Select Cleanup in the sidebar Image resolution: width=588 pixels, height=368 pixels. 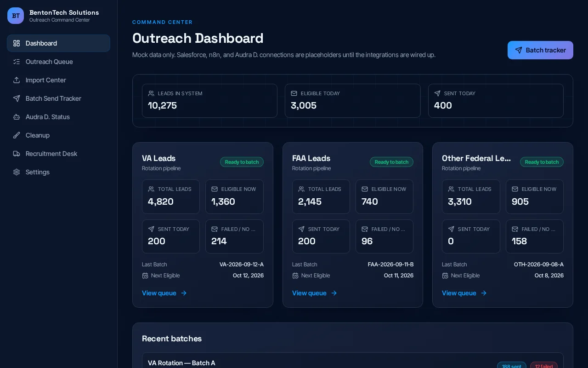(58, 135)
